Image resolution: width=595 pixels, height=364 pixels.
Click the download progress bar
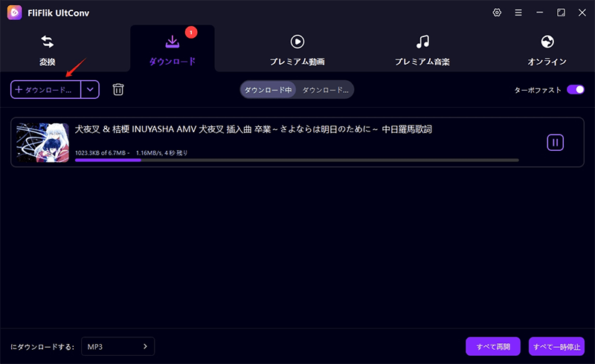pyautogui.click(x=297, y=160)
